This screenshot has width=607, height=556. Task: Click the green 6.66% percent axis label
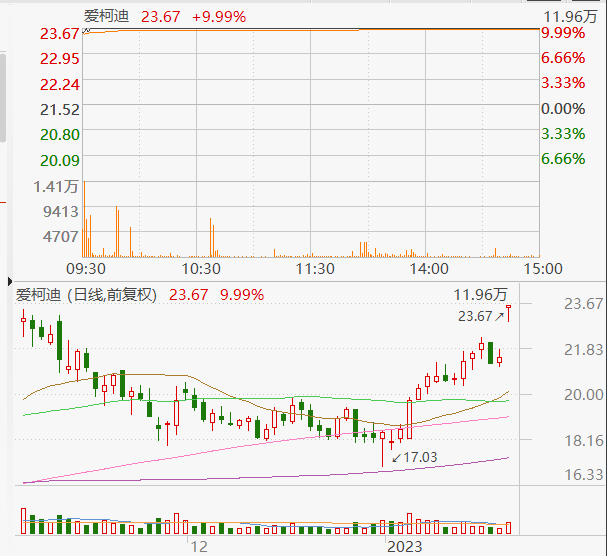pos(563,159)
